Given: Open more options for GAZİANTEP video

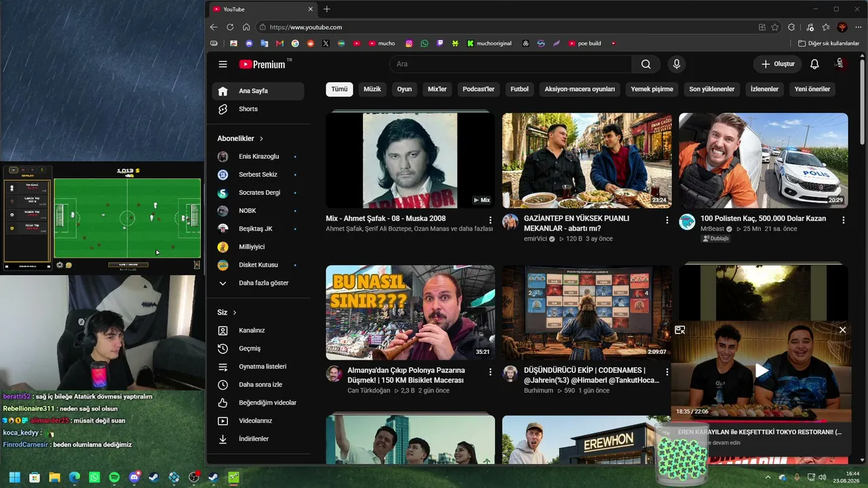Looking at the screenshot, I should (x=667, y=220).
